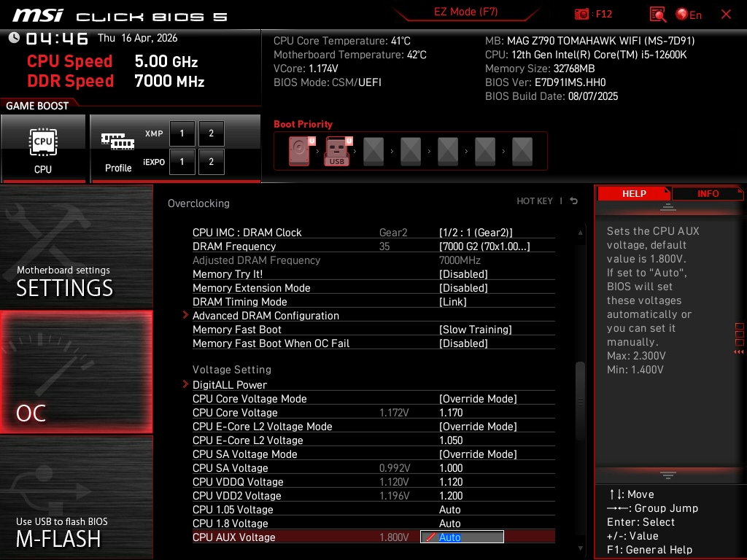
Task: Edit CPU VDD2 Voltage value 1.200
Action: click(451, 495)
